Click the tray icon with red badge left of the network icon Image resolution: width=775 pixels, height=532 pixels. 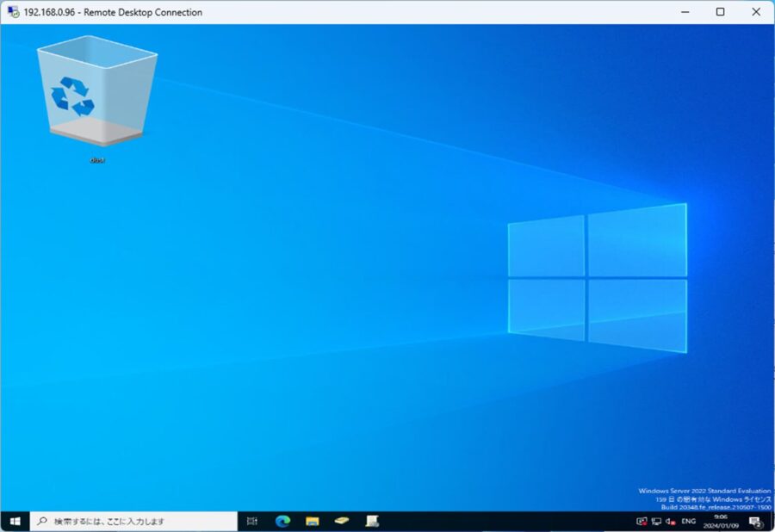click(642, 521)
